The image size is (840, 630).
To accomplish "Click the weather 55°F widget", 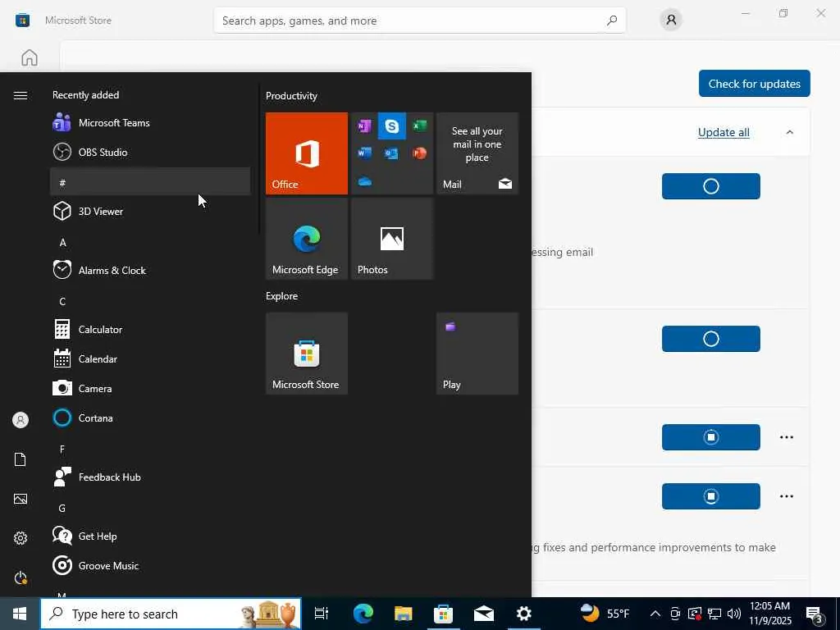I will (x=605, y=614).
